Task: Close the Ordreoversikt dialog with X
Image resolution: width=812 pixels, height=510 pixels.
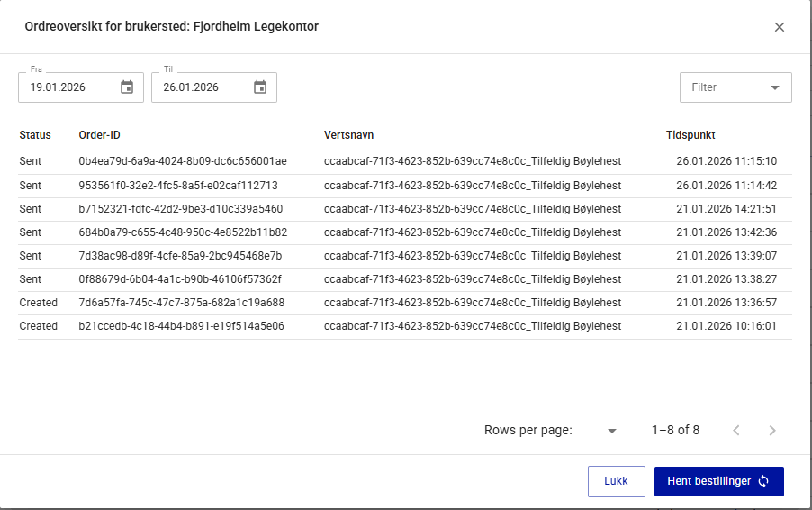Action: [x=780, y=27]
